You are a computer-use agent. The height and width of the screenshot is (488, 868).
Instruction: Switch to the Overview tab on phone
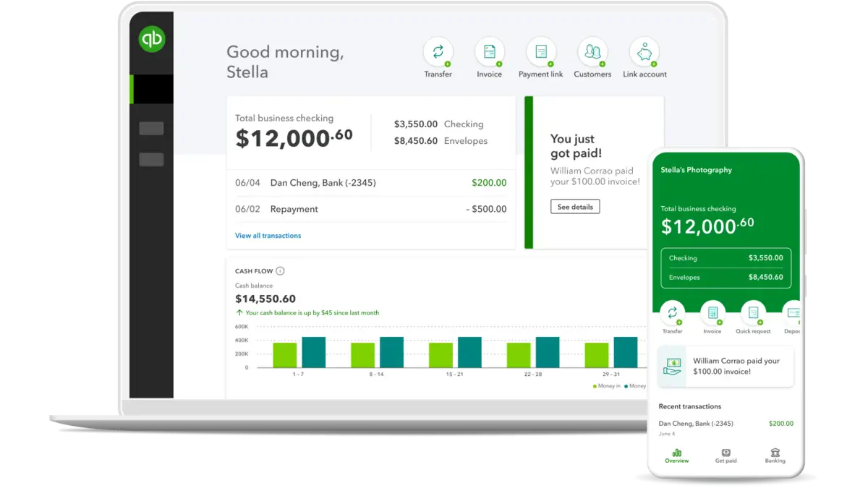(x=677, y=456)
